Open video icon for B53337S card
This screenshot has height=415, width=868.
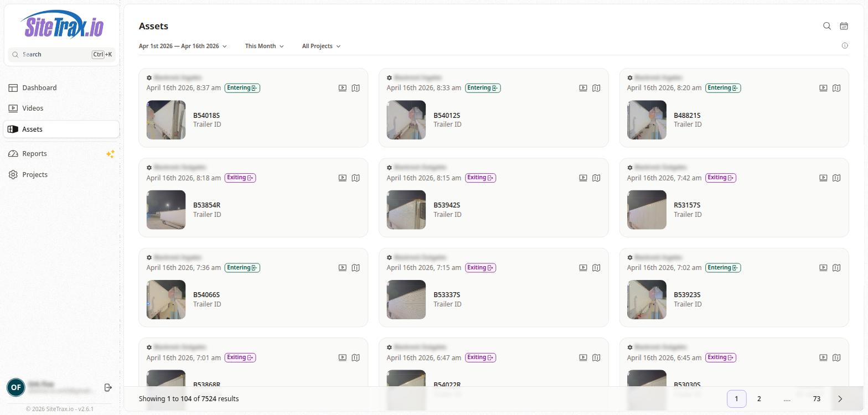(583, 268)
